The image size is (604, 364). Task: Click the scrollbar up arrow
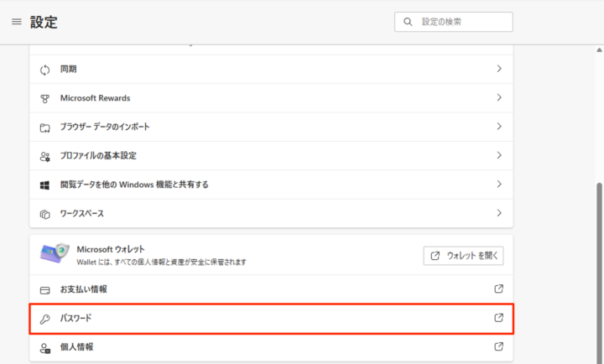[599, 49]
